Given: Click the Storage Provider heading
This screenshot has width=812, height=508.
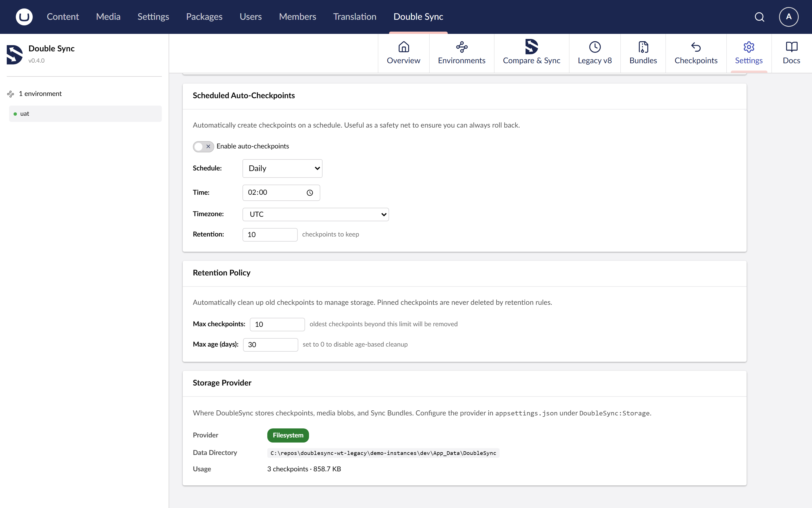Looking at the screenshot, I should coord(222,383).
